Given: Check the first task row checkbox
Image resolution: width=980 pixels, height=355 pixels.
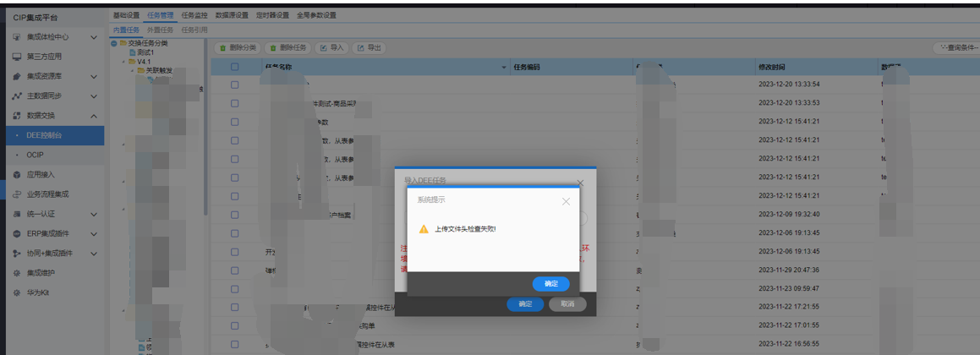Looking at the screenshot, I should (x=234, y=85).
